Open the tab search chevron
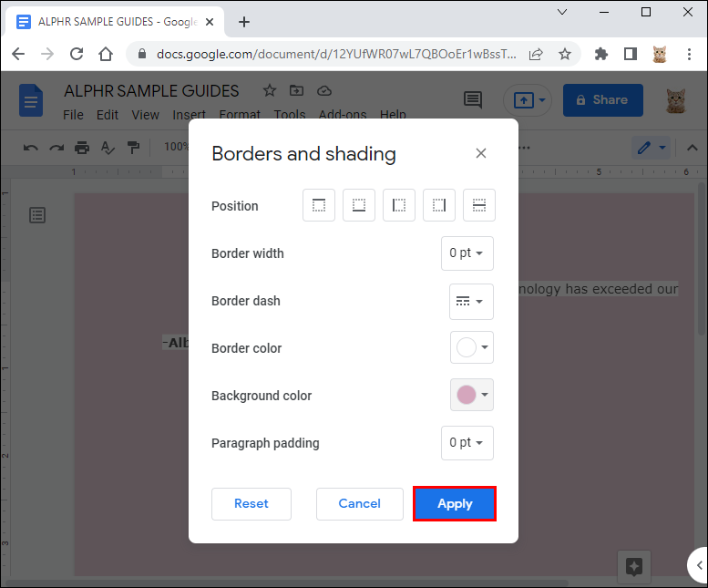 (x=562, y=12)
